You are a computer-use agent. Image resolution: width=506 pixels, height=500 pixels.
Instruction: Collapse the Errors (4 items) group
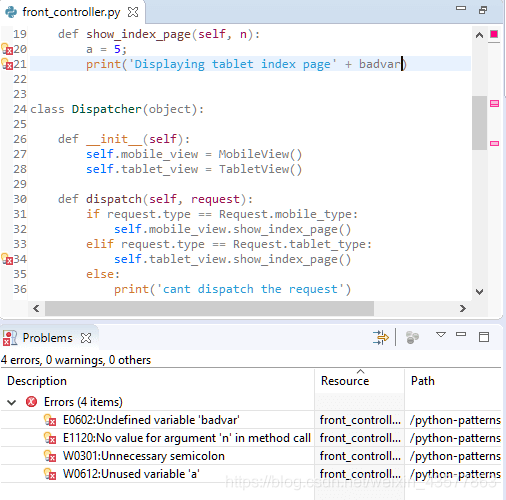(12, 402)
